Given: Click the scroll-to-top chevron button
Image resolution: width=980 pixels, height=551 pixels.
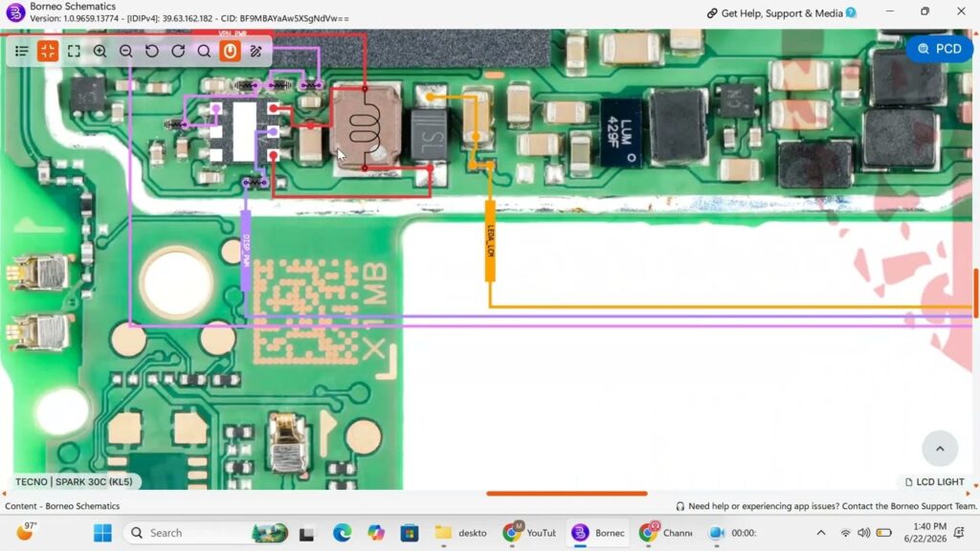Looking at the screenshot, I should (x=940, y=448).
